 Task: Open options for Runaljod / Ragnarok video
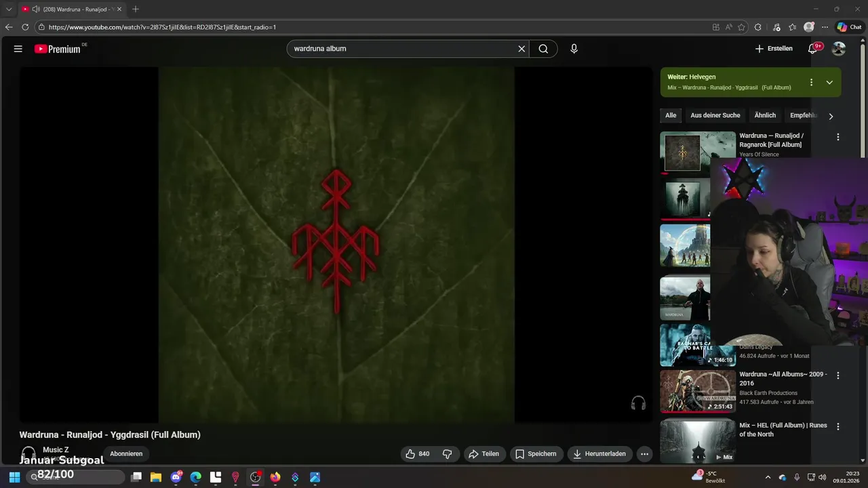point(837,137)
